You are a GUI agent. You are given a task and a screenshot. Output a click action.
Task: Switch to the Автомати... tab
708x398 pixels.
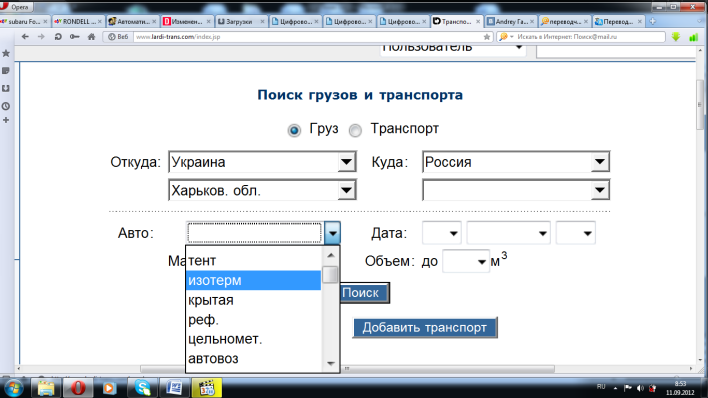click(132, 21)
